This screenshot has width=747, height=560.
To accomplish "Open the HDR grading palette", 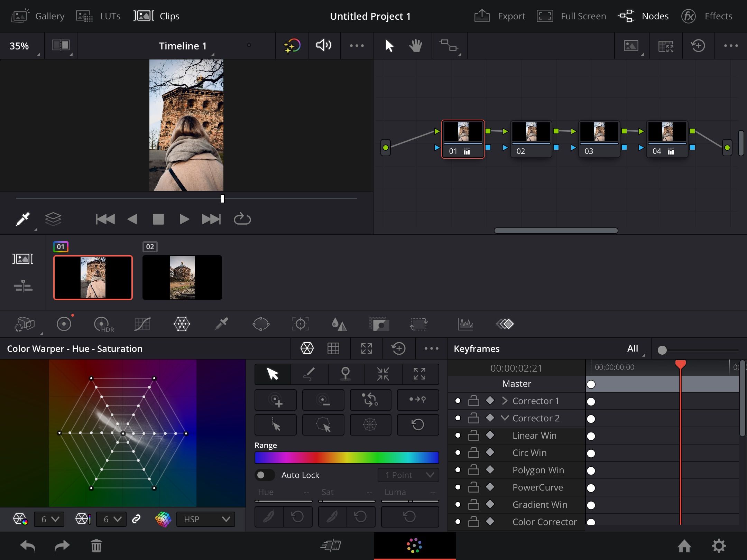I will point(102,324).
